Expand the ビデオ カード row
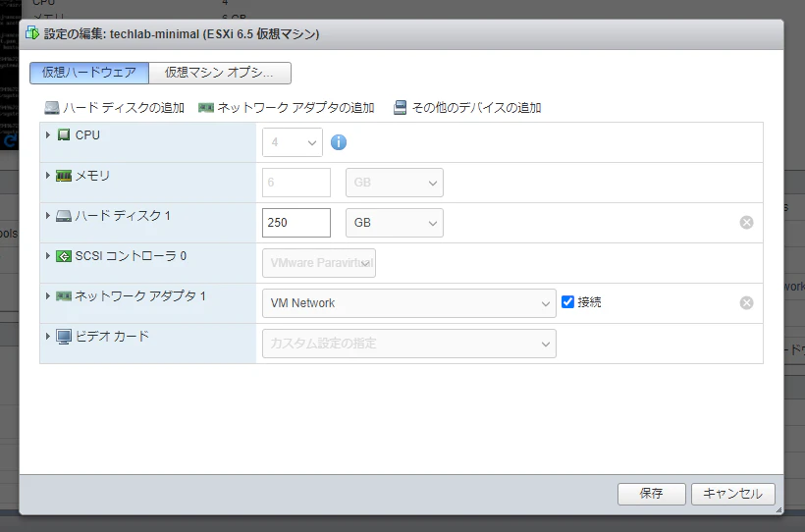 [x=48, y=337]
